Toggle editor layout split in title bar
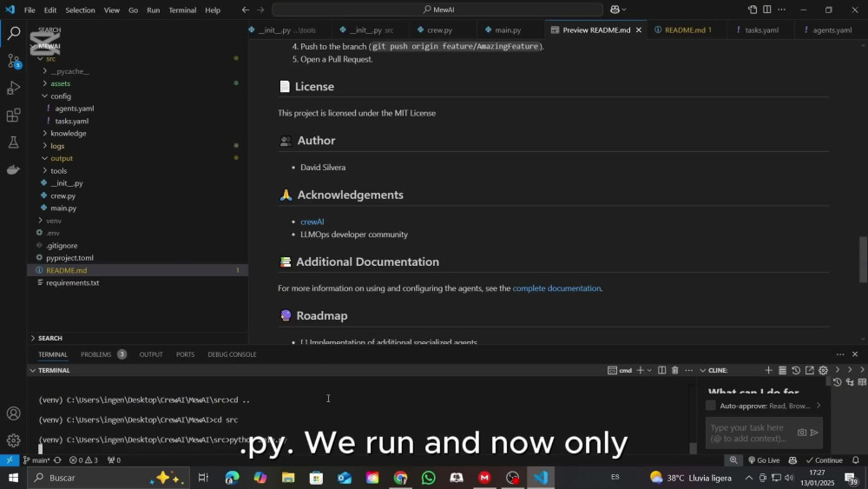Image resolution: width=868 pixels, height=489 pixels. (x=766, y=10)
